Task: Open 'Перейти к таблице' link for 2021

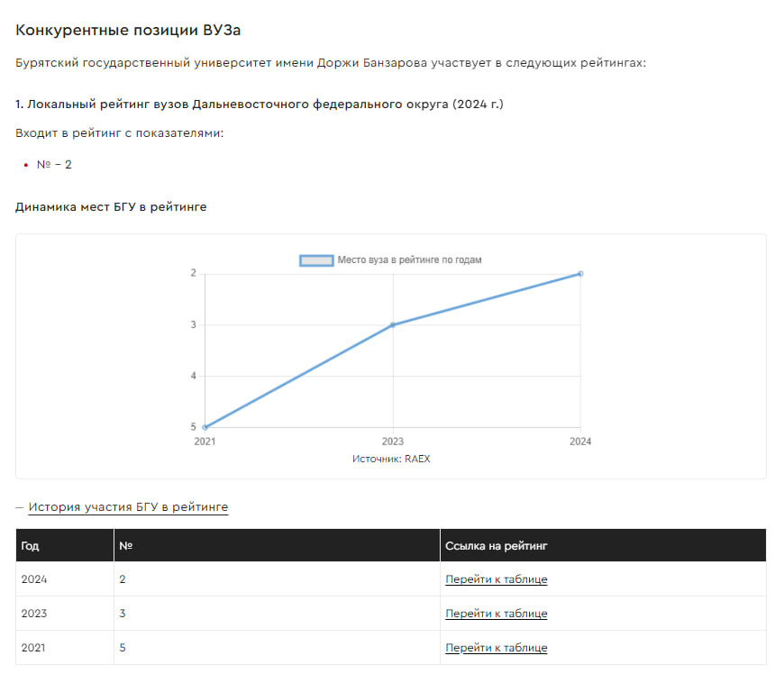Action: coord(496,648)
